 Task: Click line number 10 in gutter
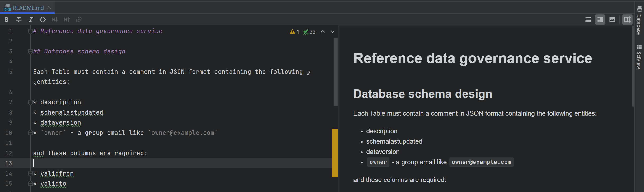9,133
